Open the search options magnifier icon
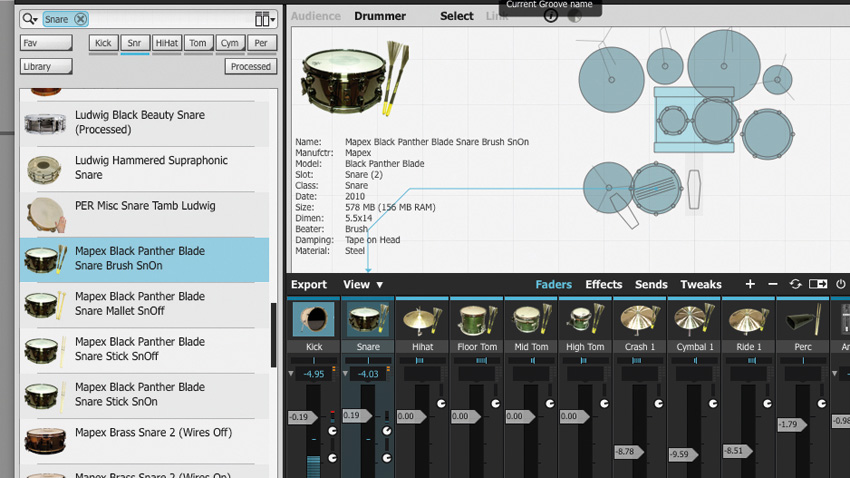This screenshot has width=850, height=478. (x=29, y=19)
